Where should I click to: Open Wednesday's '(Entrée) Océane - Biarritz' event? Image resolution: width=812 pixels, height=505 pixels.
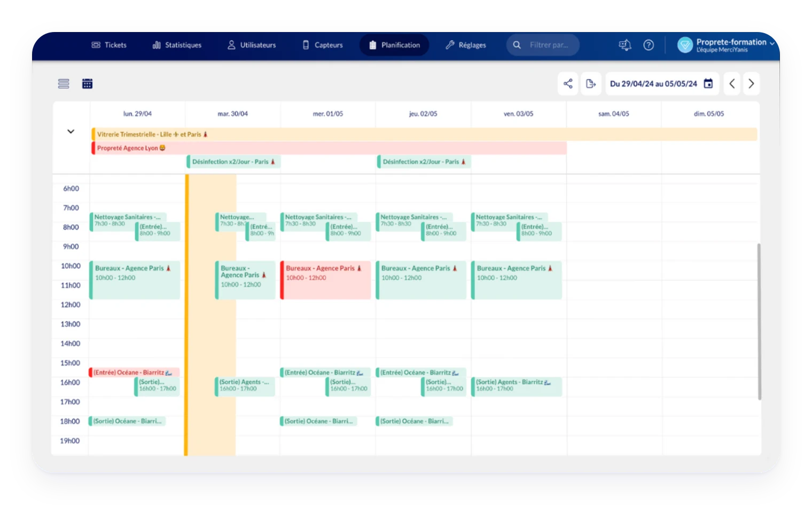(325, 373)
